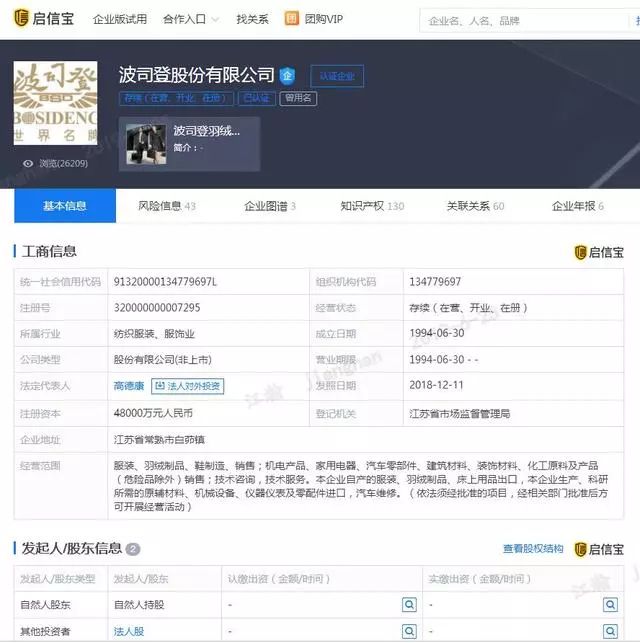
Task: Click the 认缴出资 column header
Action: pyautogui.click(x=279, y=579)
